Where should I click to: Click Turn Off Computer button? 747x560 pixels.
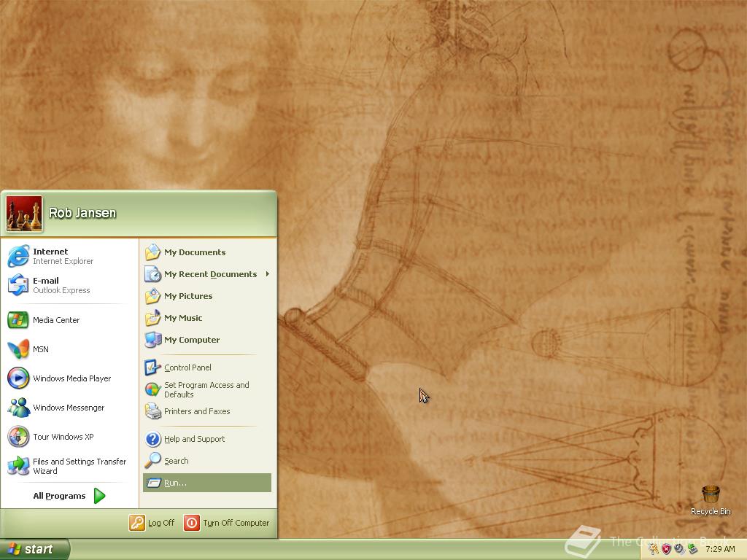[x=227, y=523]
